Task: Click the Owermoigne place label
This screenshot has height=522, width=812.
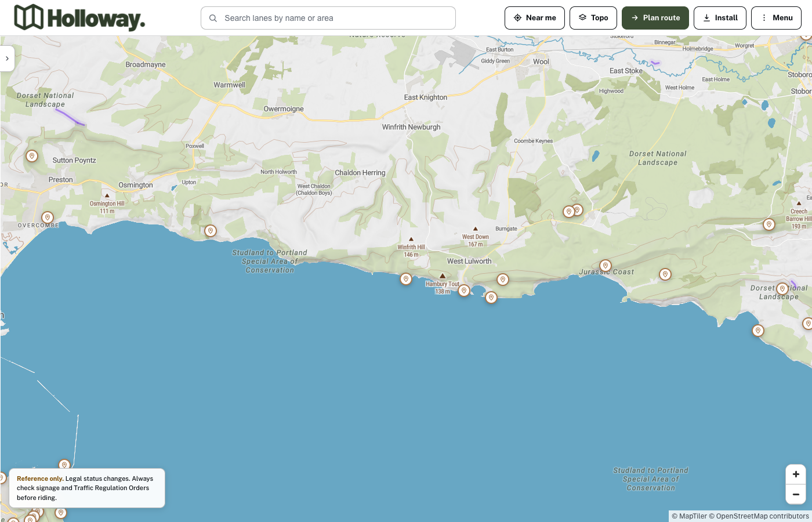Action: coord(284,109)
